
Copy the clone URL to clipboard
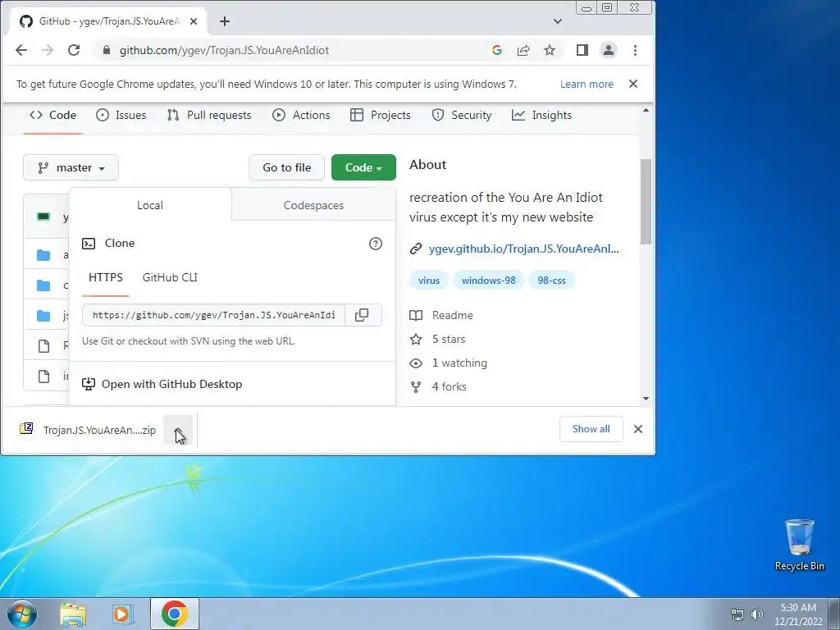[x=363, y=315]
